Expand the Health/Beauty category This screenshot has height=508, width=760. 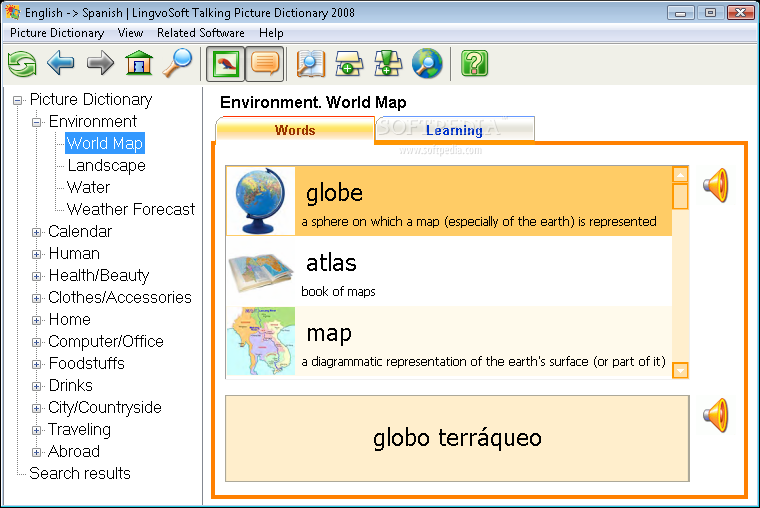(x=36, y=276)
